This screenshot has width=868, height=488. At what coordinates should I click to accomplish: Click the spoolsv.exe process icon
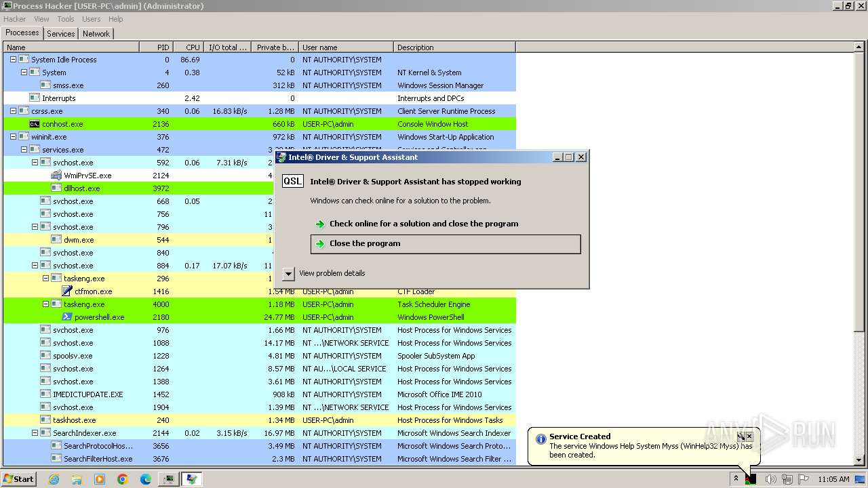click(45, 356)
